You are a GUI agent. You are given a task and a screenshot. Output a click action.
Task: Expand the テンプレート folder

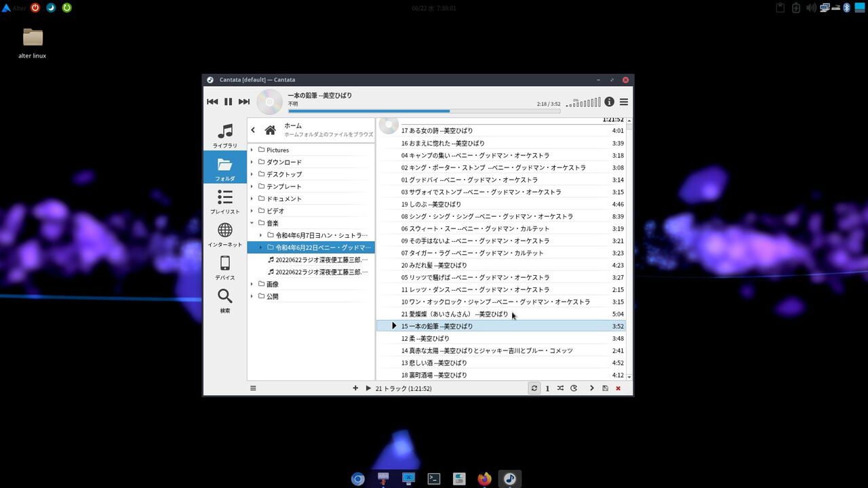pyautogui.click(x=252, y=186)
